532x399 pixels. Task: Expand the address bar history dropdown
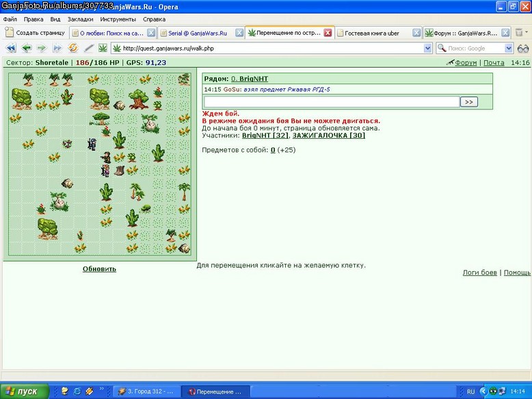click(427, 48)
